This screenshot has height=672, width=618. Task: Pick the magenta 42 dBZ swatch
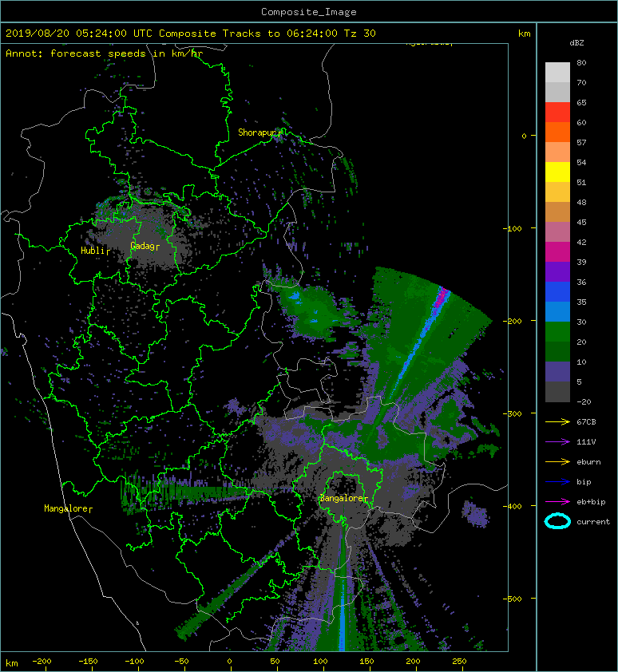click(557, 251)
